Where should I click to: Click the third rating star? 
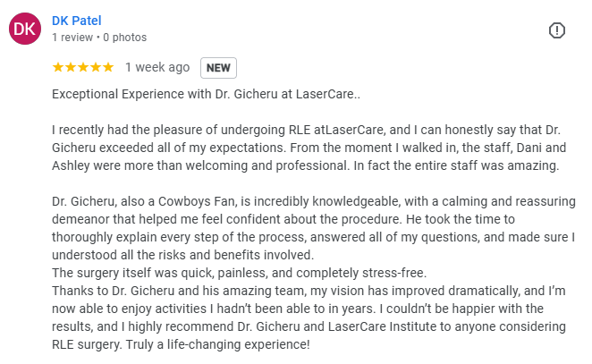pyautogui.click(x=83, y=67)
